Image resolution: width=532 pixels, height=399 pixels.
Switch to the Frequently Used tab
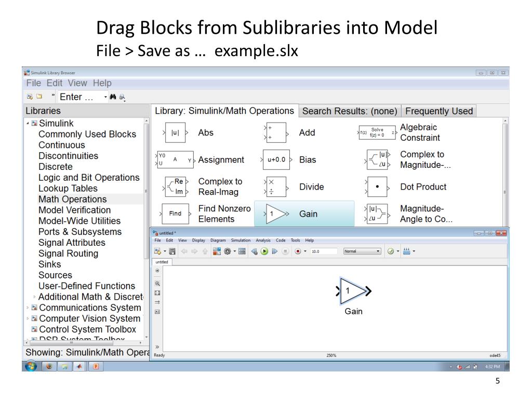[439, 111]
